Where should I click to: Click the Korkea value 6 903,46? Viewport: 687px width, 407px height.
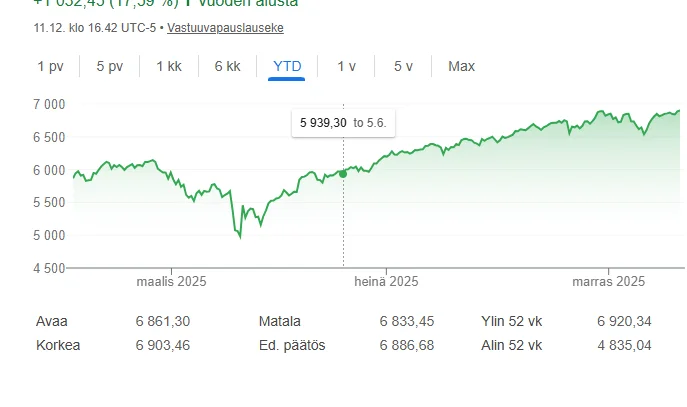point(163,345)
